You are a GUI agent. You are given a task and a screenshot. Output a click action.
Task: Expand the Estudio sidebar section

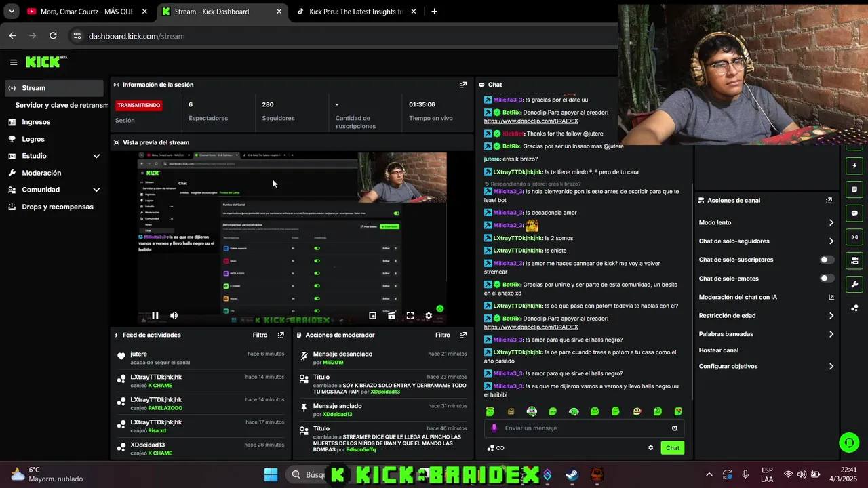(96, 156)
